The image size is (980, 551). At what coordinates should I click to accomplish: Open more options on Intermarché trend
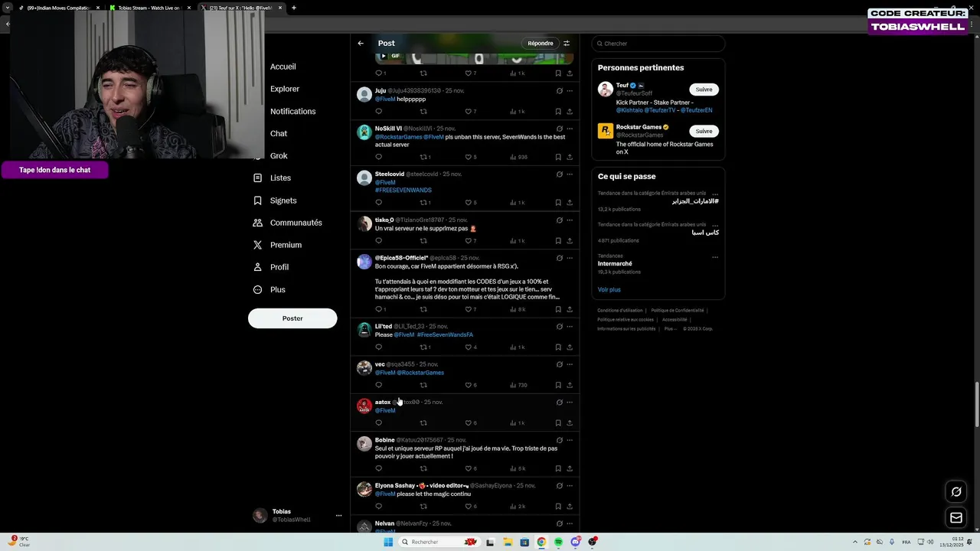[715, 257]
